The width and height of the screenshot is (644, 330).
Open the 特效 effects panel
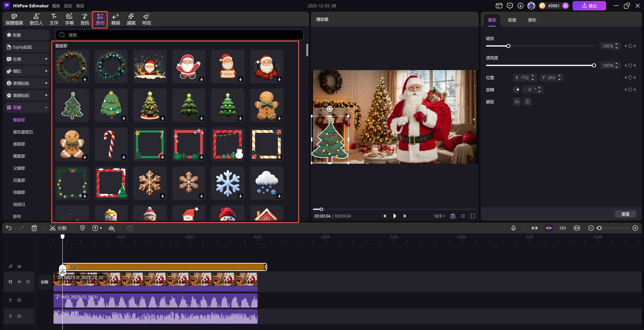click(146, 19)
